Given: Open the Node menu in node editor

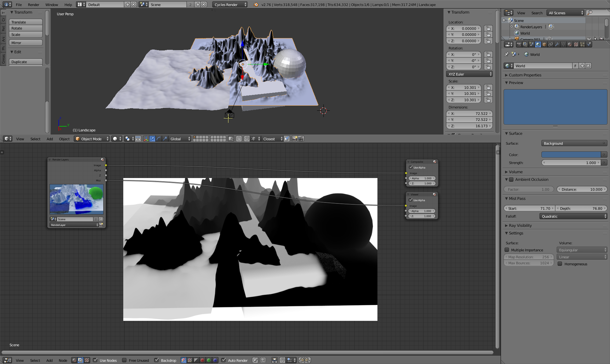Looking at the screenshot, I should click(x=63, y=360).
